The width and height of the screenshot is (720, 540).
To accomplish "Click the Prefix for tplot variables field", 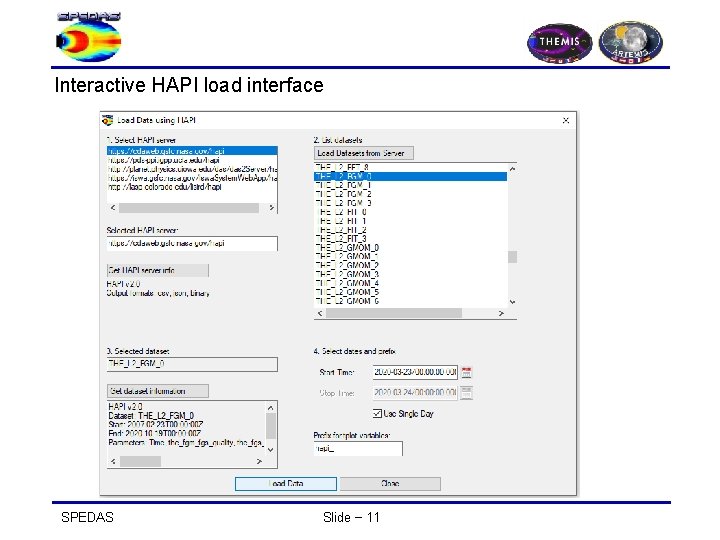I will tap(358, 449).
